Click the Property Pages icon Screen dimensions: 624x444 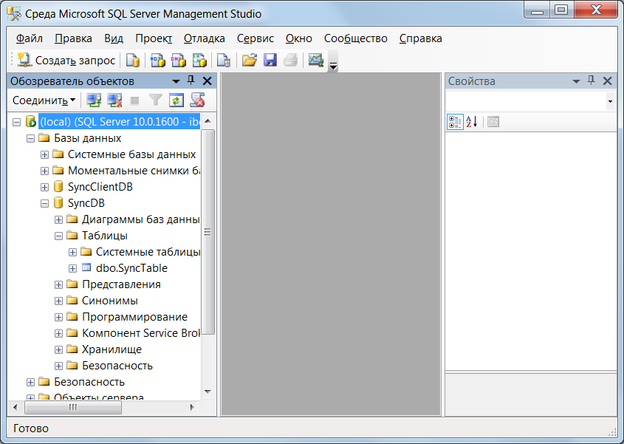point(493,122)
